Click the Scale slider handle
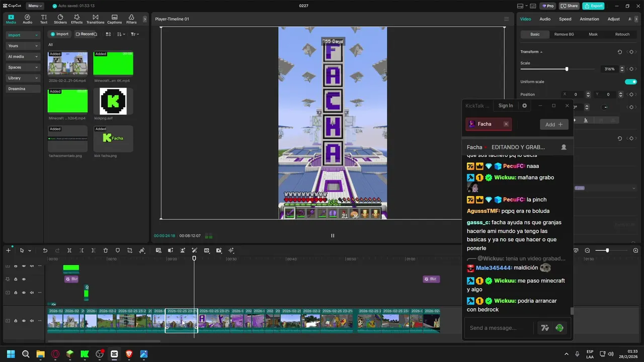Image resolution: width=644 pixels, height=362 pixels. click(x=567, y=69)
